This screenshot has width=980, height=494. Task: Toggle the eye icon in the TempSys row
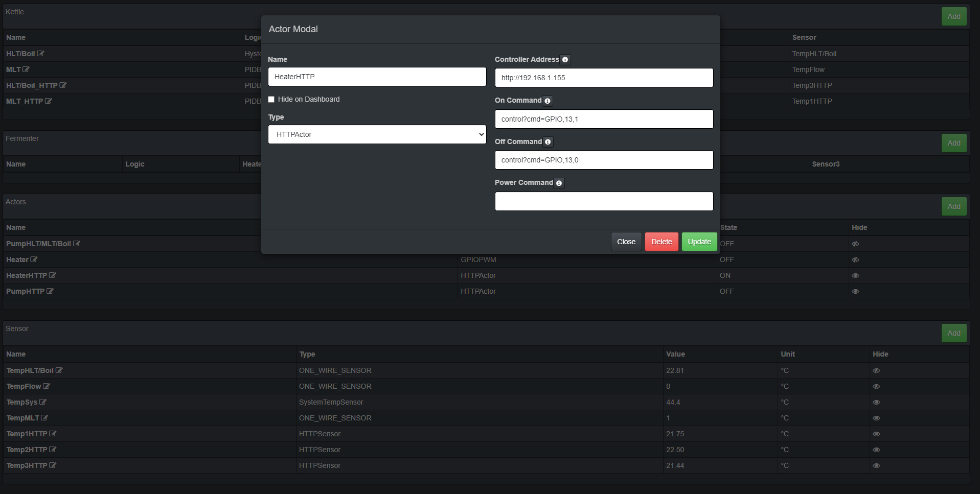point(876,403)
